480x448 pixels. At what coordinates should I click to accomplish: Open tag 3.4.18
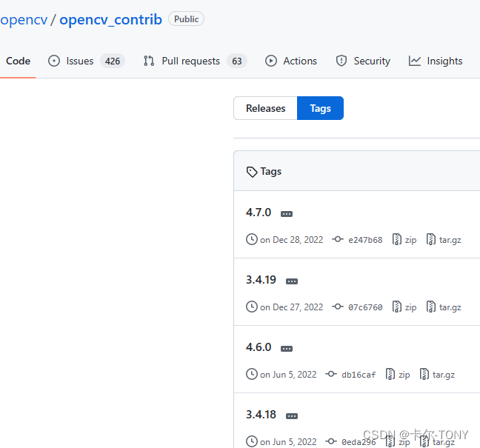click(x=261, y=415)
